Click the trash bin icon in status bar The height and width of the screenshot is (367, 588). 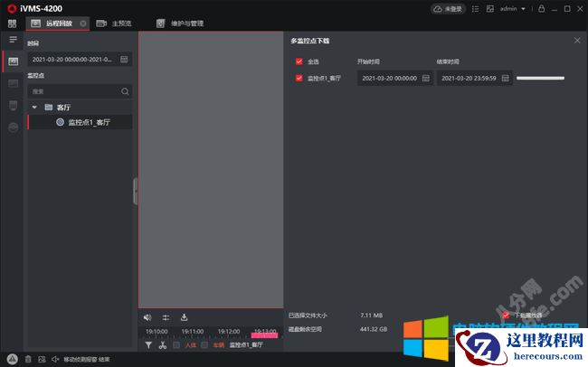click(x=28, y=359)
